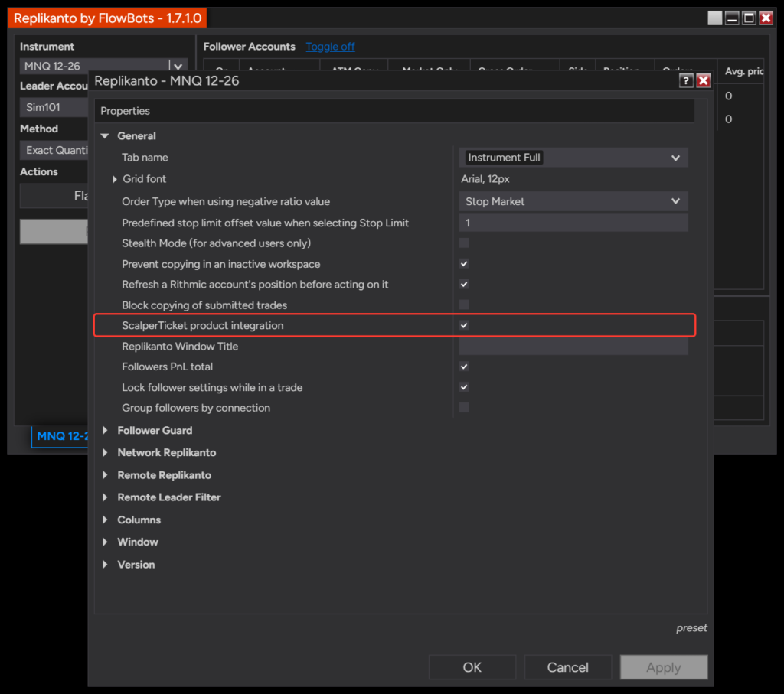Click the Apply button
Viewport: 784px width, 694px height.
664,667
